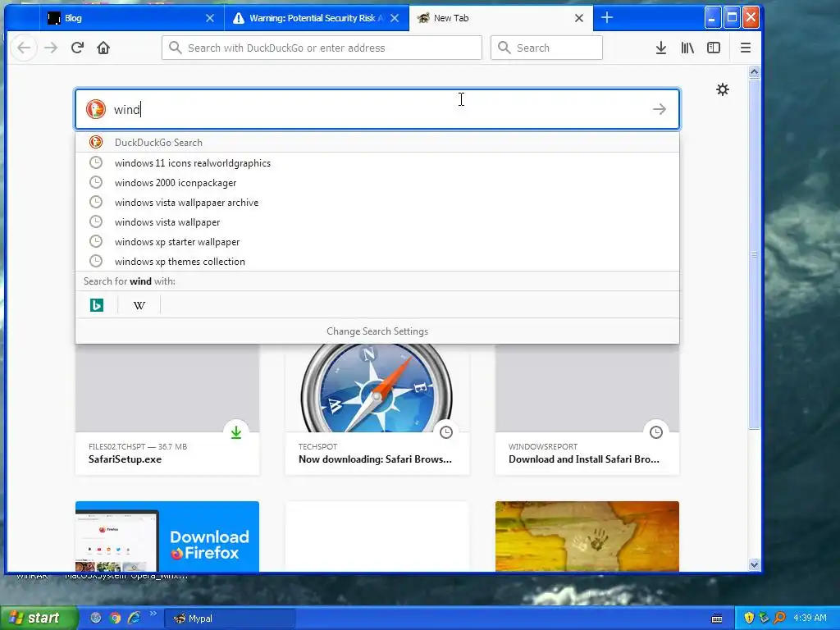Image resolution: width=840 pixels, height=630 pixels.
Task: Select the New Tab tab
Action: click(x=501, y=18)
